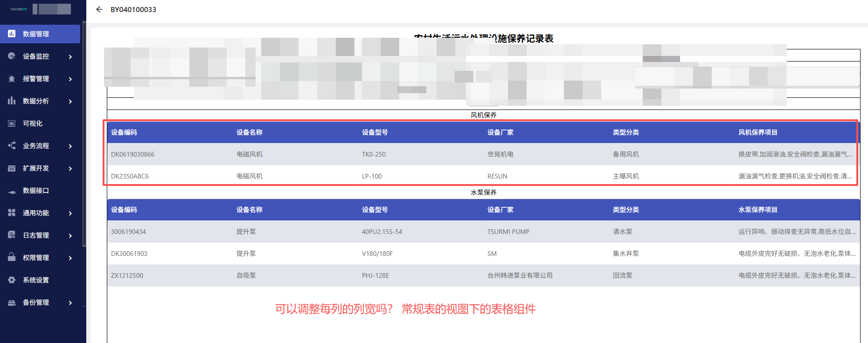Expand the 通用功能 submenu chevron
This screenshot has width=868, height=343.
pyautogui.click(x=70, y=213)
